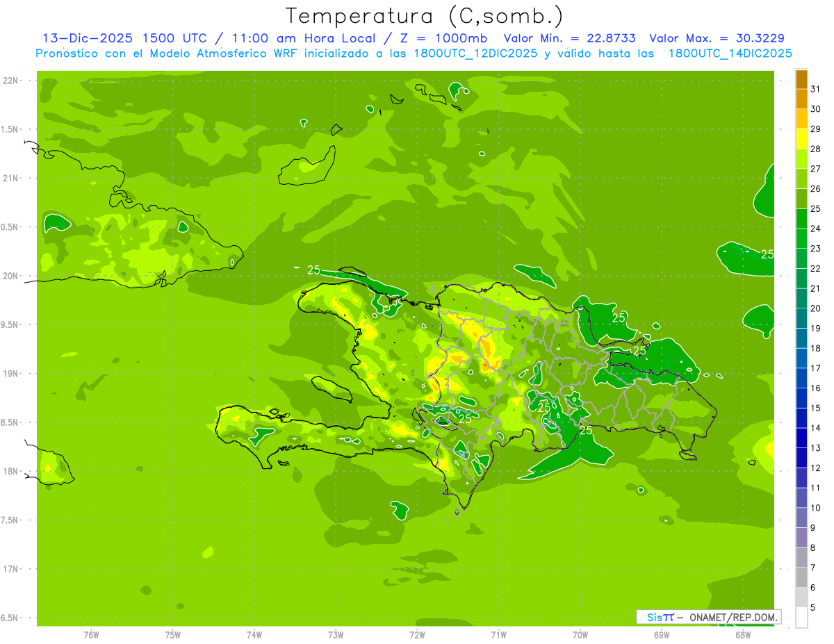Click valid-until time '1800UTC_14DIC2025'
The width and height of the screenshot is (834, 644).
pos(730,53)
